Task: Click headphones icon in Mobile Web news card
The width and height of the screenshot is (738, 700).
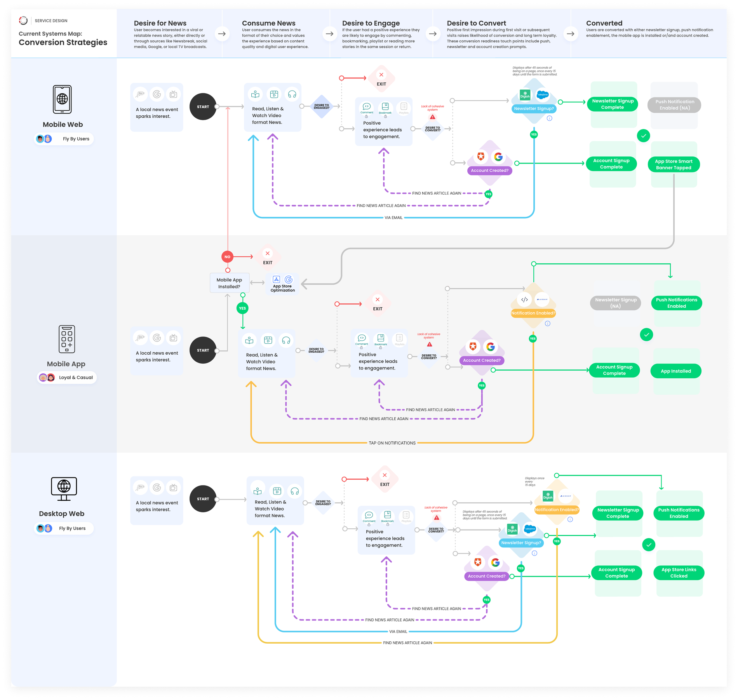Action: coord(292,94)
